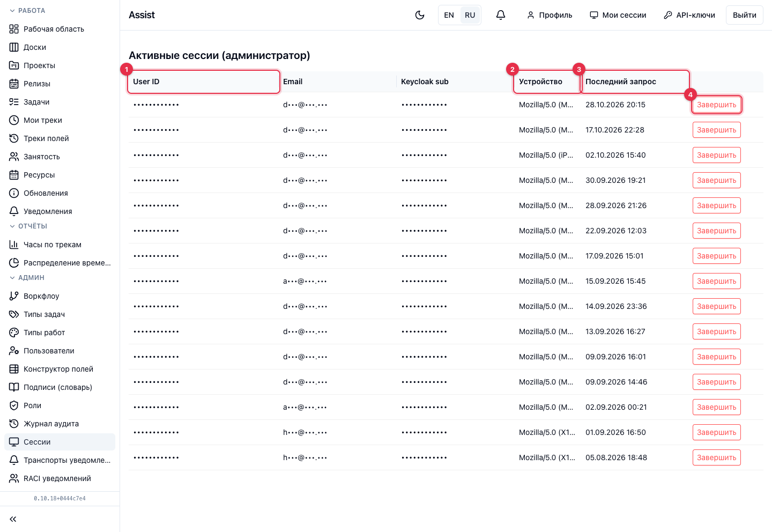Viewport: 772px width, 532px height.
Task: Click the Обновления info icon
Action: point(14,193)
